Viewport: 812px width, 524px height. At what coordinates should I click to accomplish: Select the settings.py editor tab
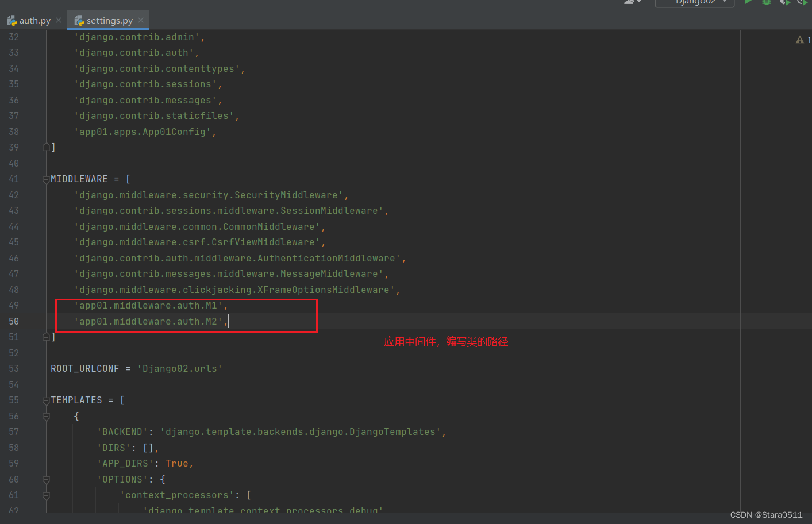coord(109,21)
